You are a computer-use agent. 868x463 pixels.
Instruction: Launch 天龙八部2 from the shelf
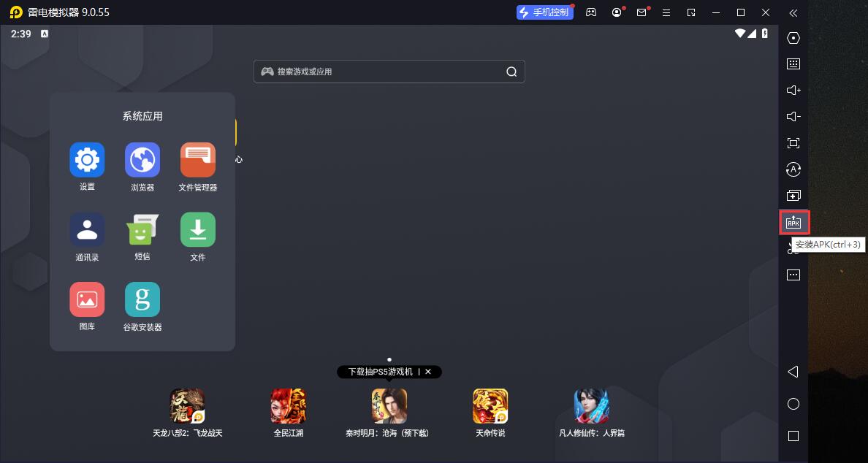(x=187, y=406)
